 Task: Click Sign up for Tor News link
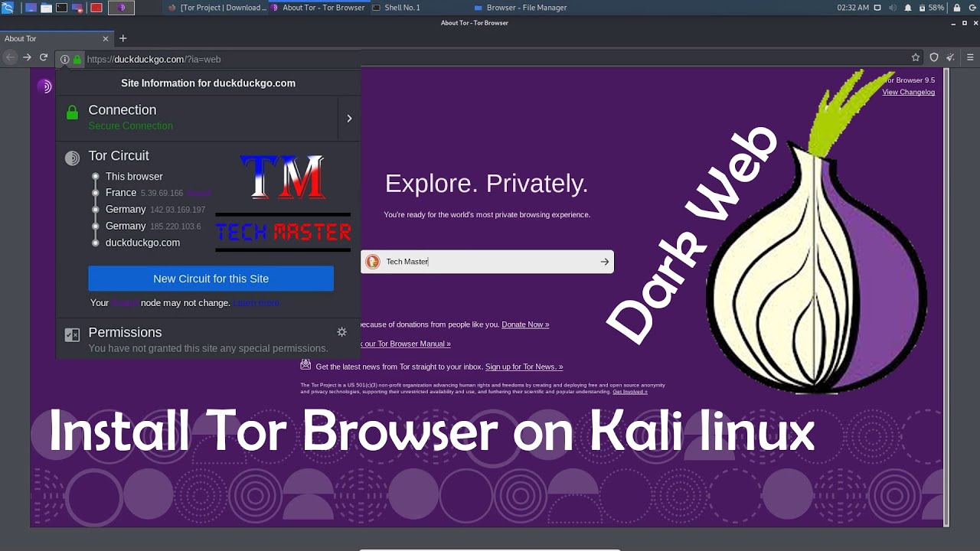(x=524, y=367)
